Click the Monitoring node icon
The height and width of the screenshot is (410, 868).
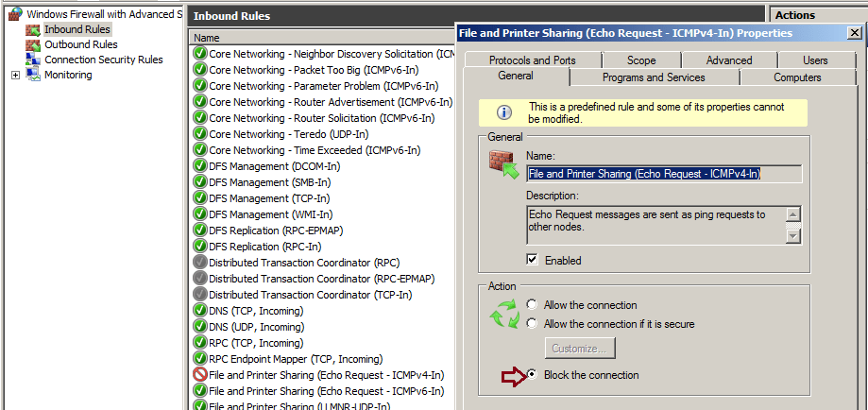[x=33, y=75]
